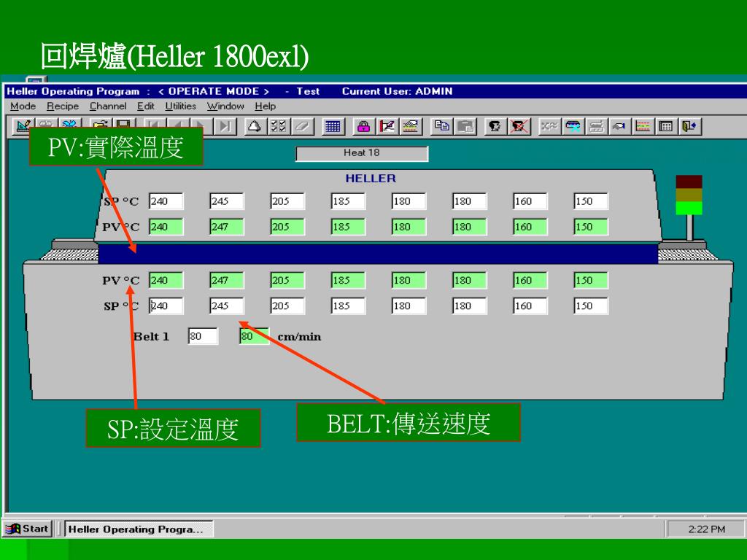Open the Channel menu
The height and width of the screenshot is (560, 747).
click(x=108, y=106)
